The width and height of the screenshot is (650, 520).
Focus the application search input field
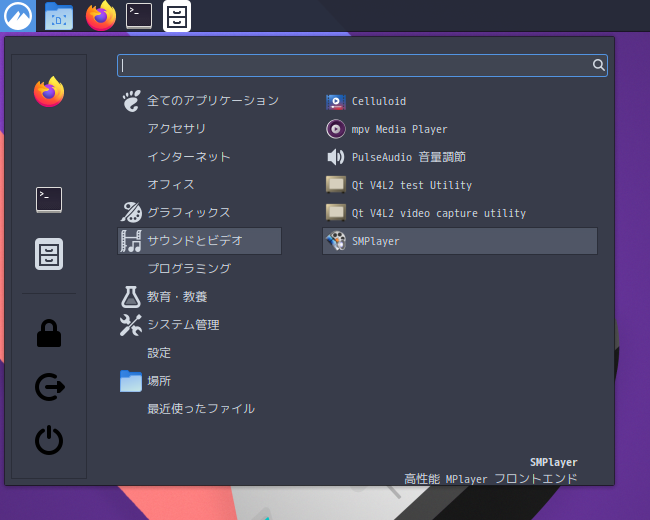362,65
